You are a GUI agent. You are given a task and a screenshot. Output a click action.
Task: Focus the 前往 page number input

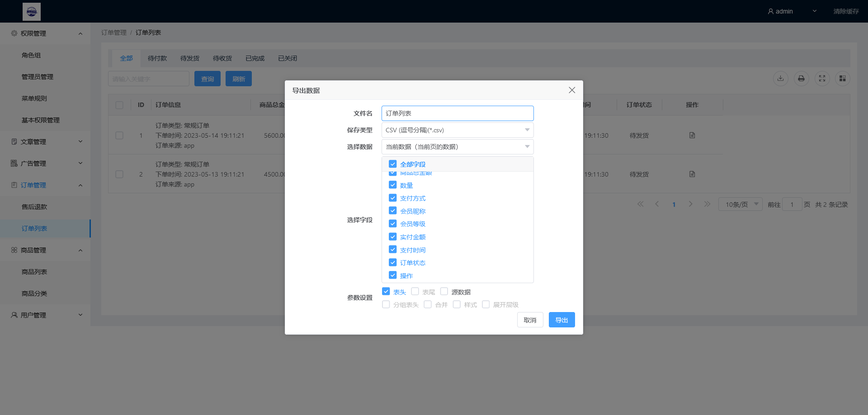(x=792, y=205)
